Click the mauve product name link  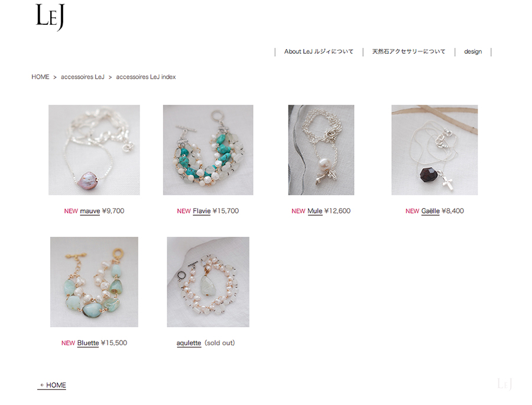90,211
